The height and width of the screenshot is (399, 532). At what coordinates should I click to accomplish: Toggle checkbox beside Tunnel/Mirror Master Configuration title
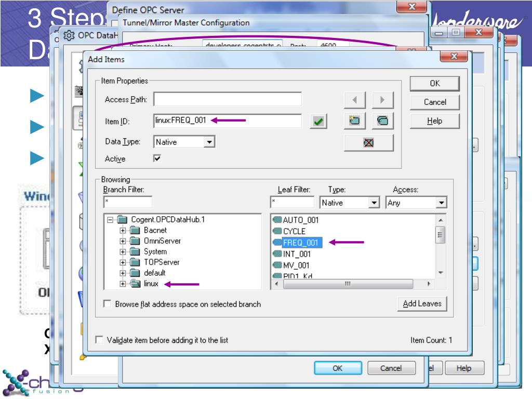[115, 23]
